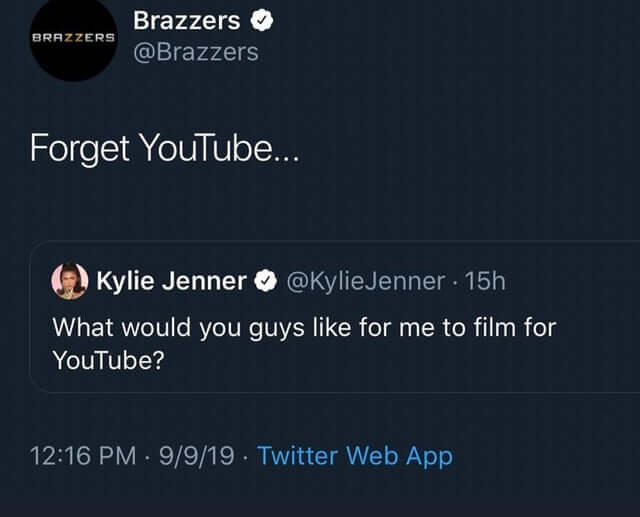Visit the @Brazzers handle
The image size is (640, 517).
(196, 51)
